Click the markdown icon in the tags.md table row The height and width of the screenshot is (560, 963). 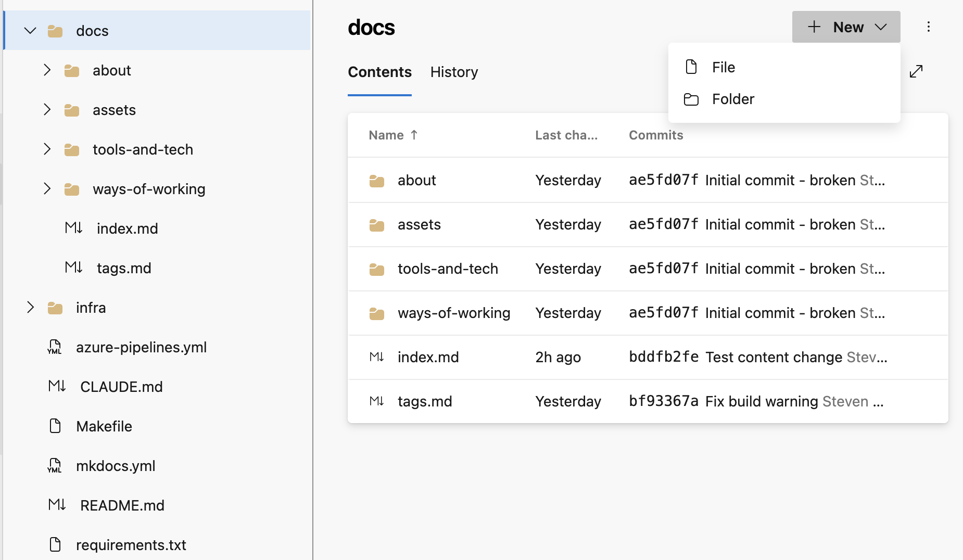(376, 401)
